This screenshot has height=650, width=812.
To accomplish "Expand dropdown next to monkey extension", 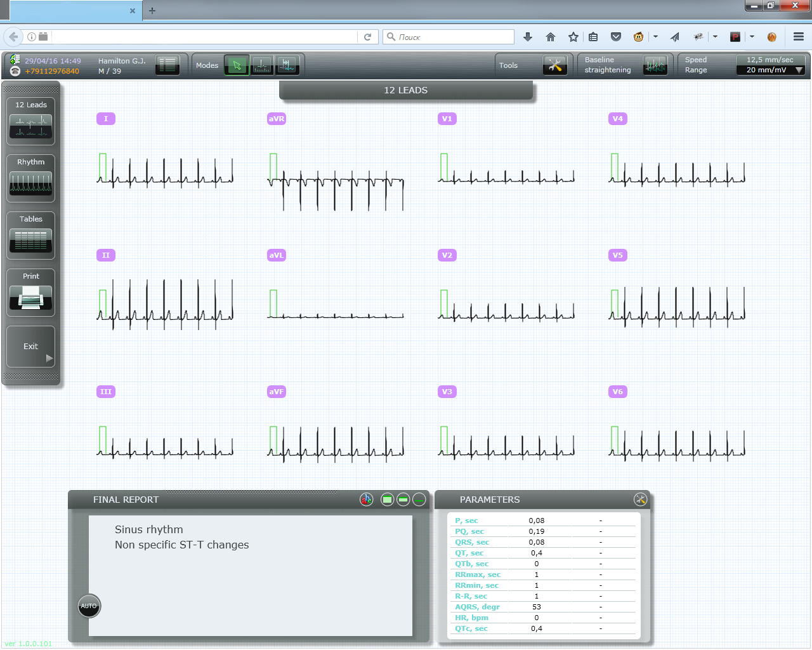I will (x=655, y=37).
